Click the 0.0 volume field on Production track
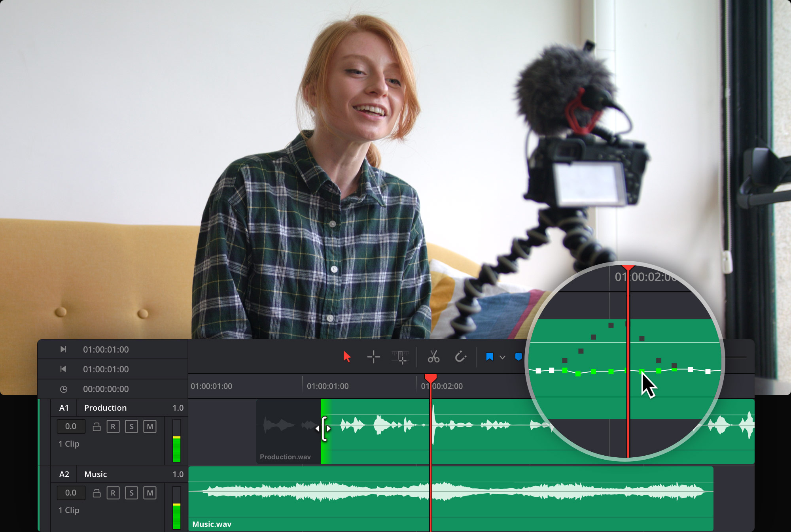The image size is (791, 532). 71,426
